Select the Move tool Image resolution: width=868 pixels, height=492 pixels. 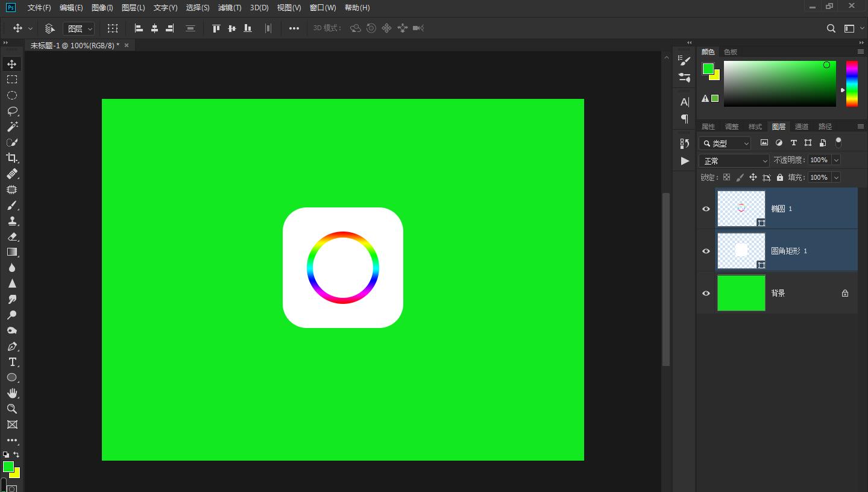coord(11,64)
